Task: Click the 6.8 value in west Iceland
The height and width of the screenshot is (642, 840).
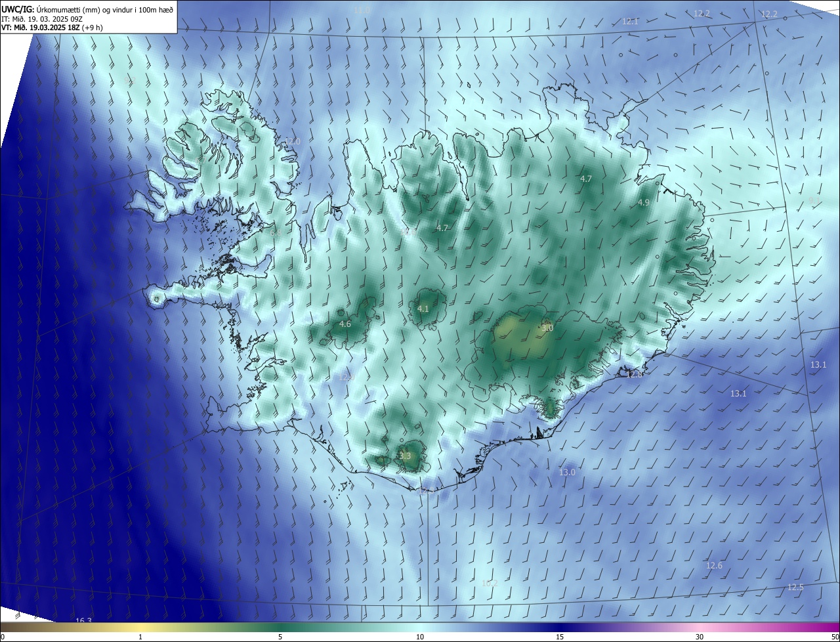Action: click(276, 233)
